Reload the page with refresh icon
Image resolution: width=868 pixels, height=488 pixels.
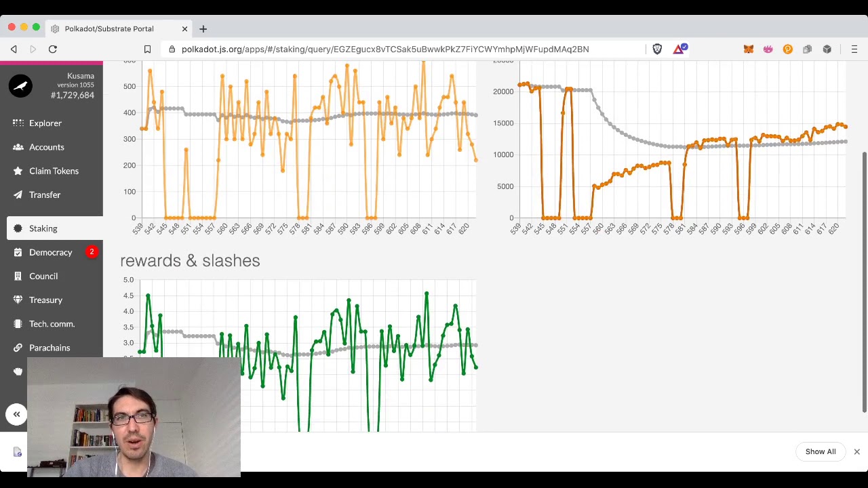point(52,49)
